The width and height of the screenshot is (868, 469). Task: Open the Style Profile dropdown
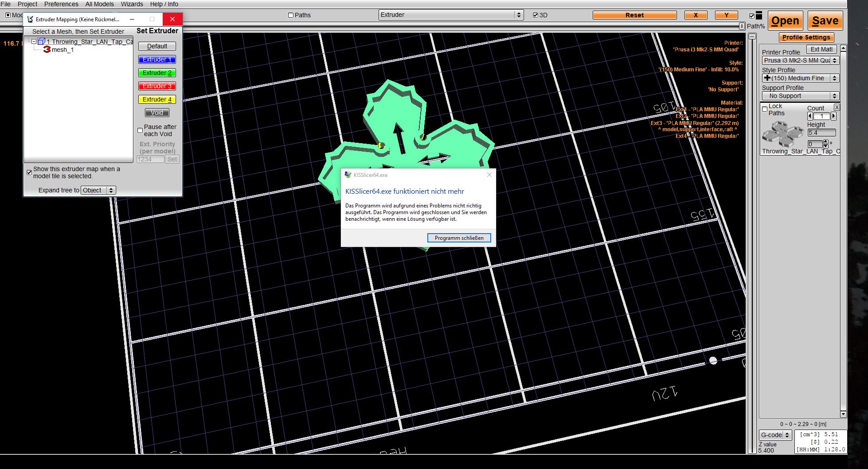coord(801,78)
